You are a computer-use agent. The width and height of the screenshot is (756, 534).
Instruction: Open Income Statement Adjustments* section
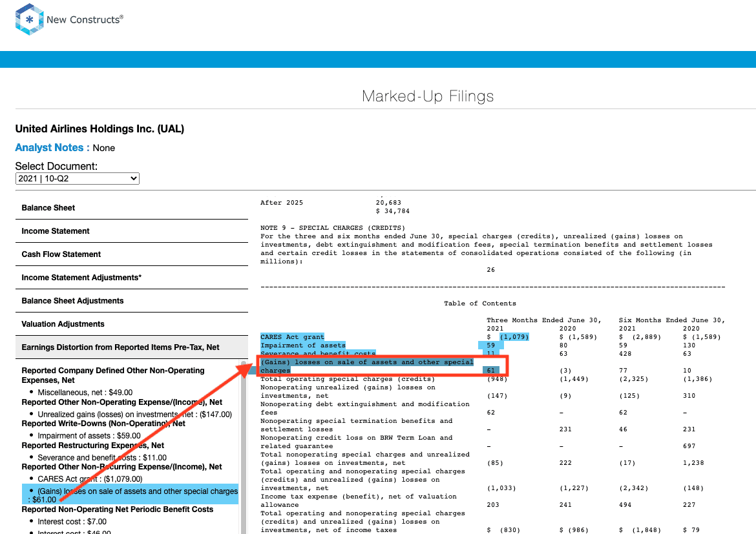coord(132,277)
